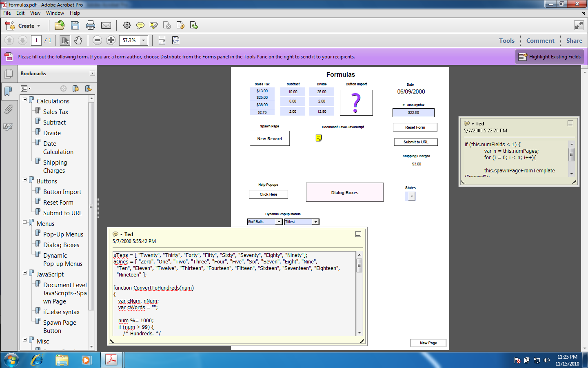Open the Window menu

(55, 13)
